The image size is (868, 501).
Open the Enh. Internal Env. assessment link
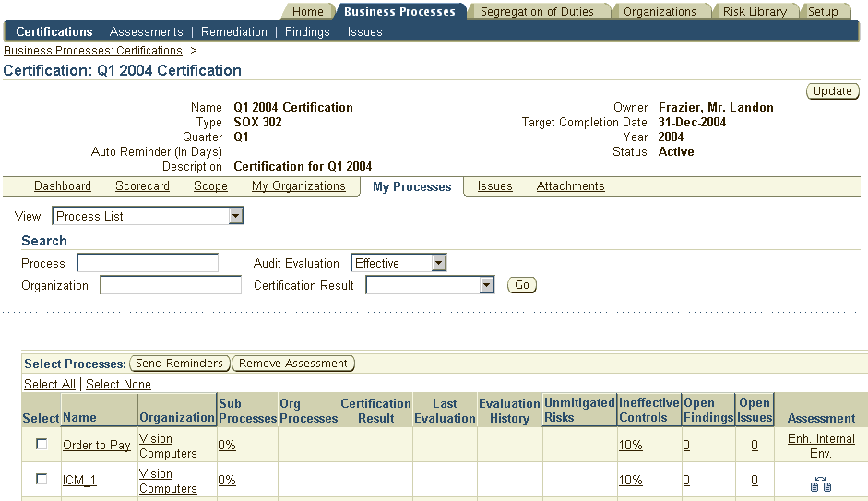click(x=821, y=446)
